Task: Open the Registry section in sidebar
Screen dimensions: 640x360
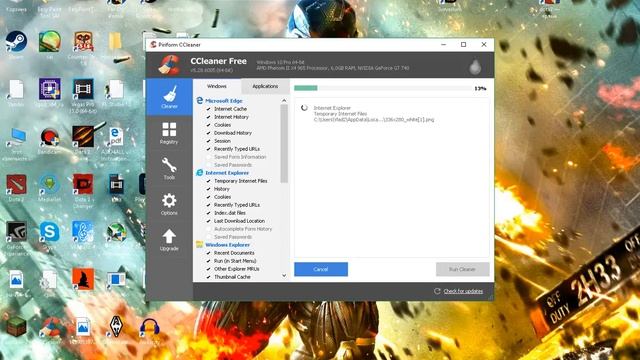Action: coord(169,133)
